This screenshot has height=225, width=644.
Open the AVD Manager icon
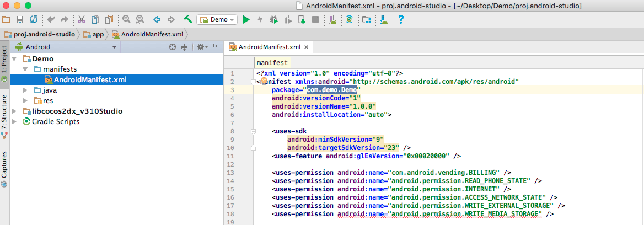[x=332, y=19]
